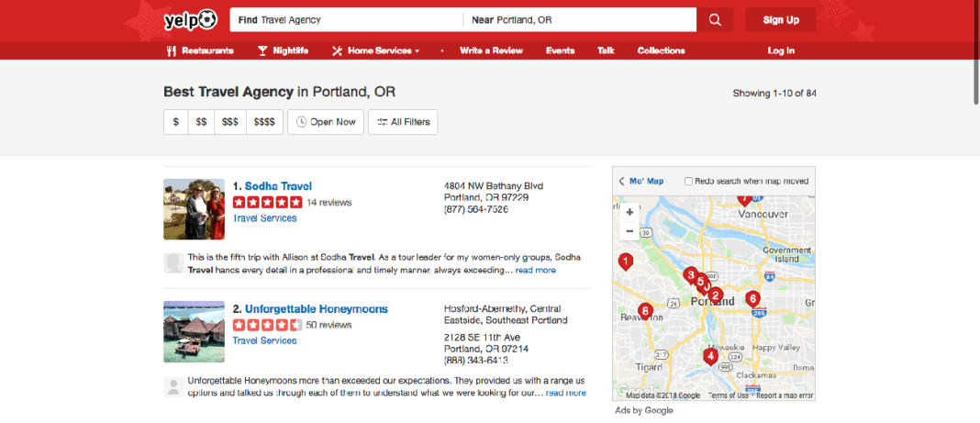Click the Find Travel Agency search field
Image resolution: width=980 pixels, height=423 pixels.
[346, 20]
